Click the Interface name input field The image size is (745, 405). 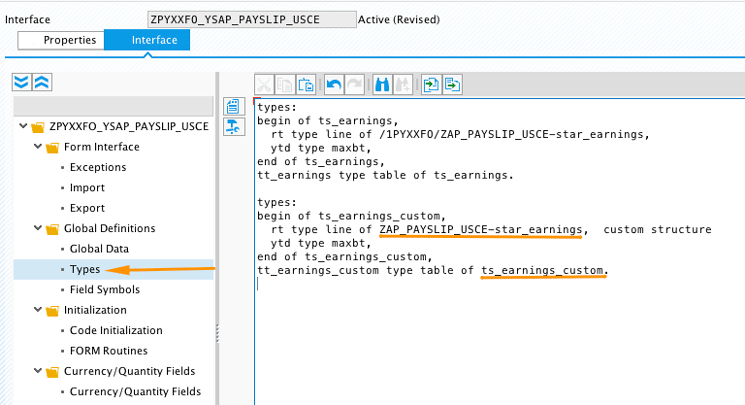coord(250,19)
